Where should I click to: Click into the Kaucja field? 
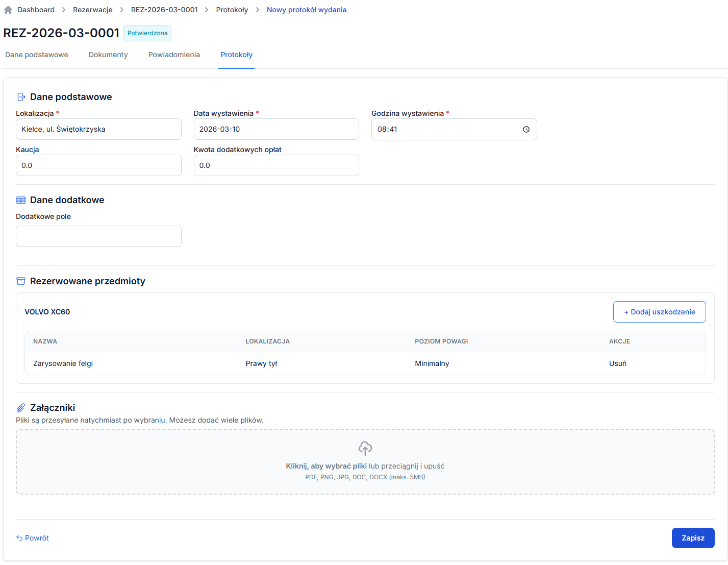(x=98, y=165)
